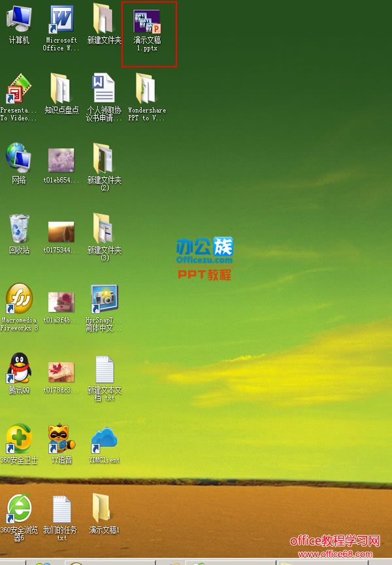Select the Presentation to Video shortcut
This screenshot has width=392, height=565.
19,89
